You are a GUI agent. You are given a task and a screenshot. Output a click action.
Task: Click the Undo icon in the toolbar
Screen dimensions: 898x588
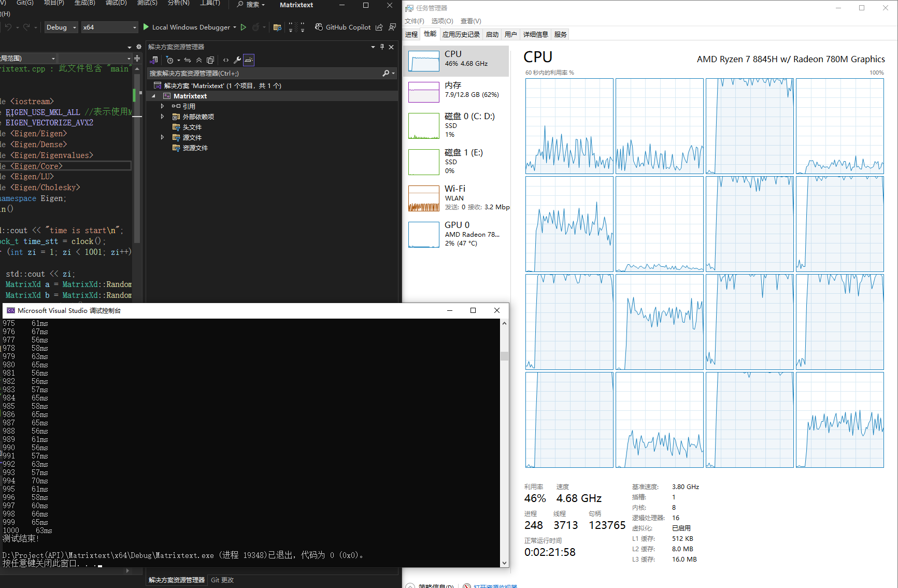point(7,27)
